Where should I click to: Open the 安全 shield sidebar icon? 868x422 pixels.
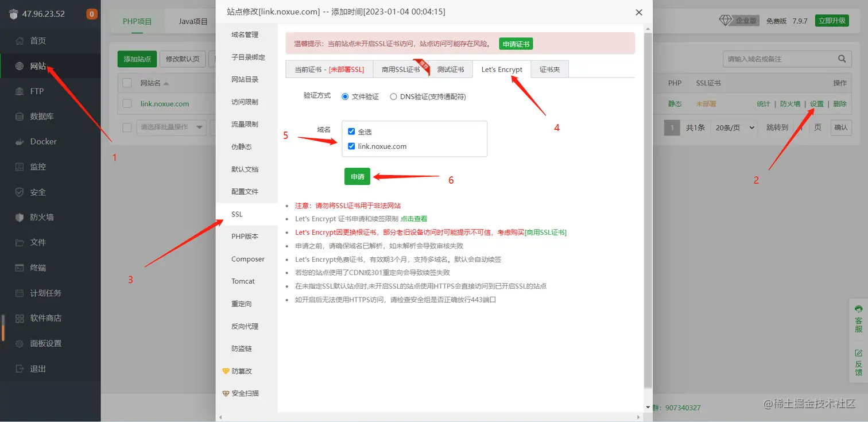pos(20,192)
